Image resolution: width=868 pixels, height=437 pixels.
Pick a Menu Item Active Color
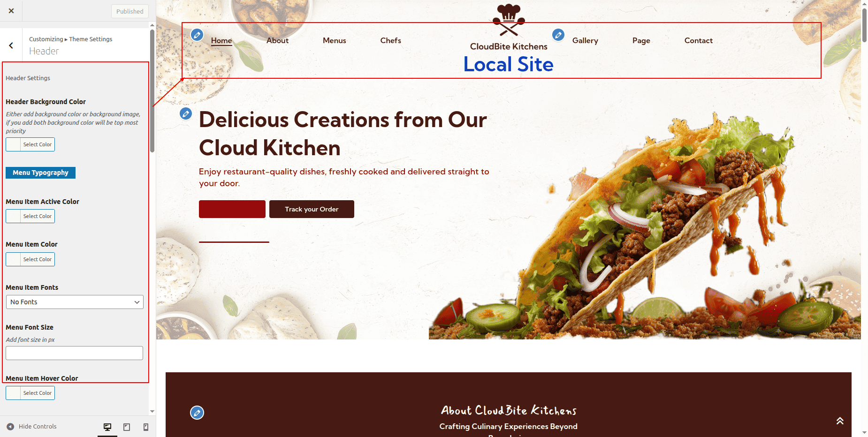coord(30,216)
